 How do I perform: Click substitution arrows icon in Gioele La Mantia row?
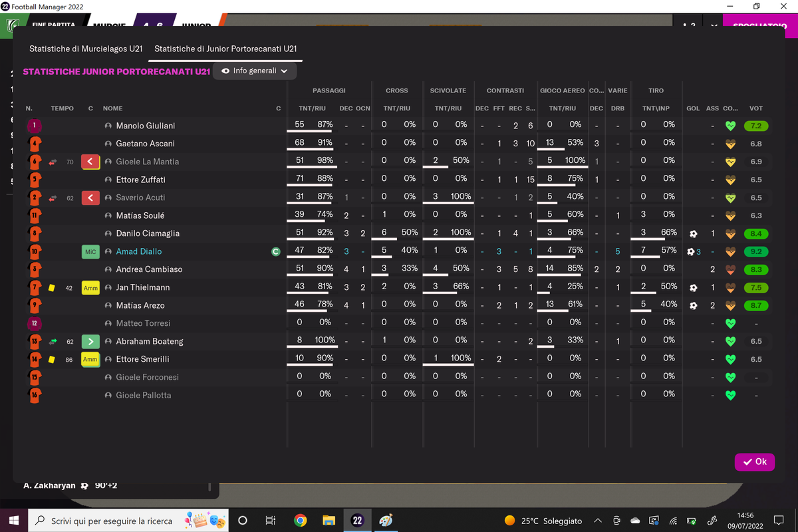tap(53, 162)
